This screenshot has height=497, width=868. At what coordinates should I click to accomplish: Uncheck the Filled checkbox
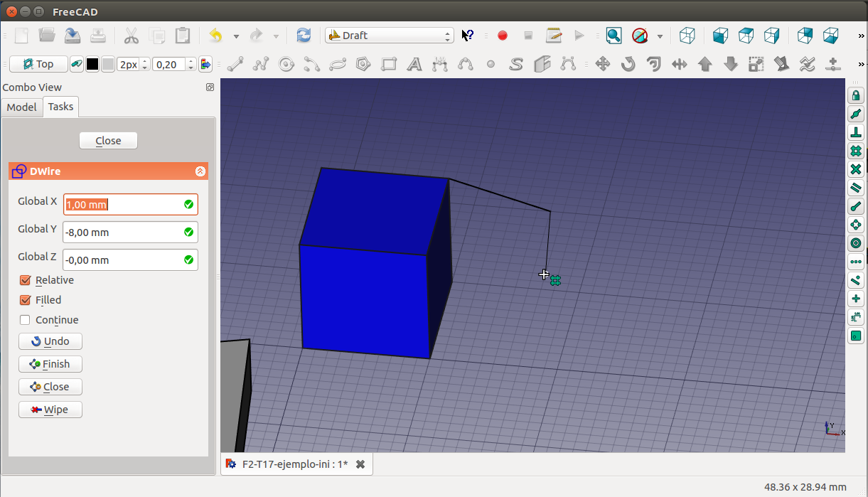26,300
